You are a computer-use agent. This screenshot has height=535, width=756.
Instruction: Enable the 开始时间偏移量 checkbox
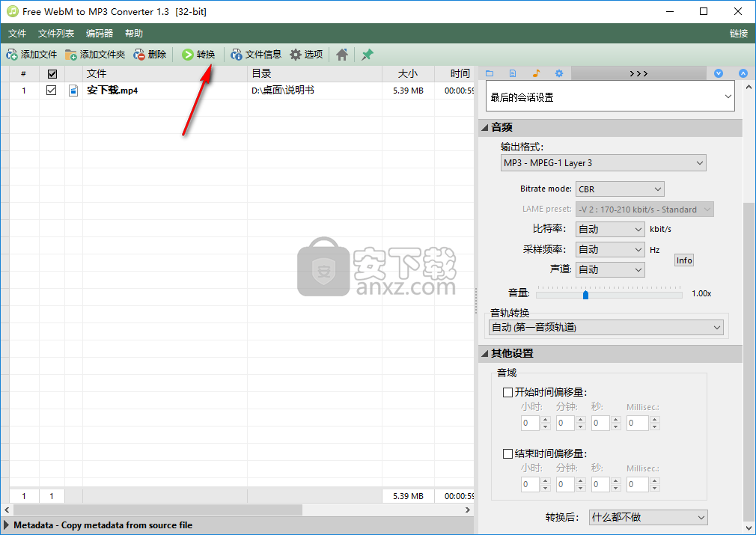pos(507,392)
